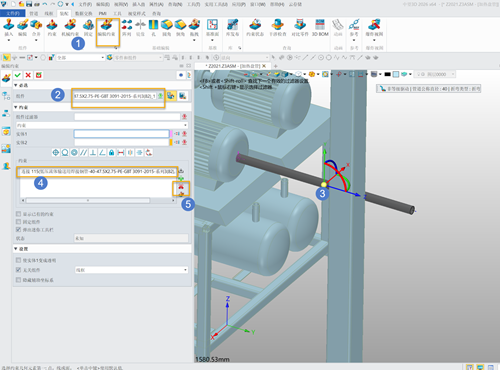Viewport: 500px width, 370px height.
Task: Select the constraint row starting with 115
Action: pyautogui.click(x=97, y=171)
